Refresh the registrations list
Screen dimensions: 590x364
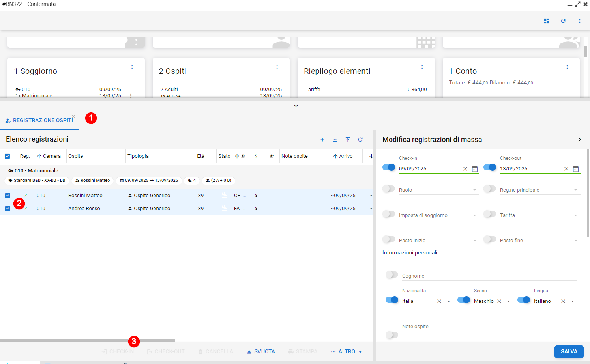[x=360, y=140]
